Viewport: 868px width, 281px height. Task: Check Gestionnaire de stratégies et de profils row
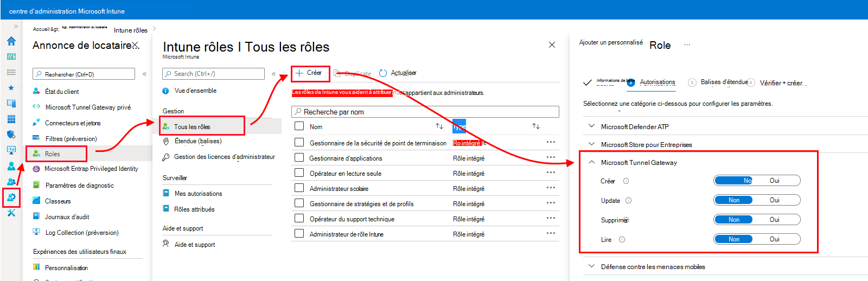point(299,203)
